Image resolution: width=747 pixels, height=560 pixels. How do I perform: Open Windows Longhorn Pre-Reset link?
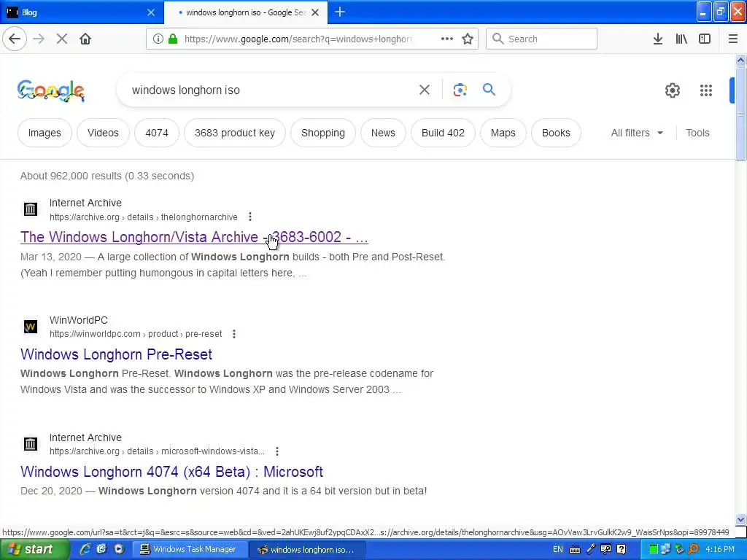116,354
